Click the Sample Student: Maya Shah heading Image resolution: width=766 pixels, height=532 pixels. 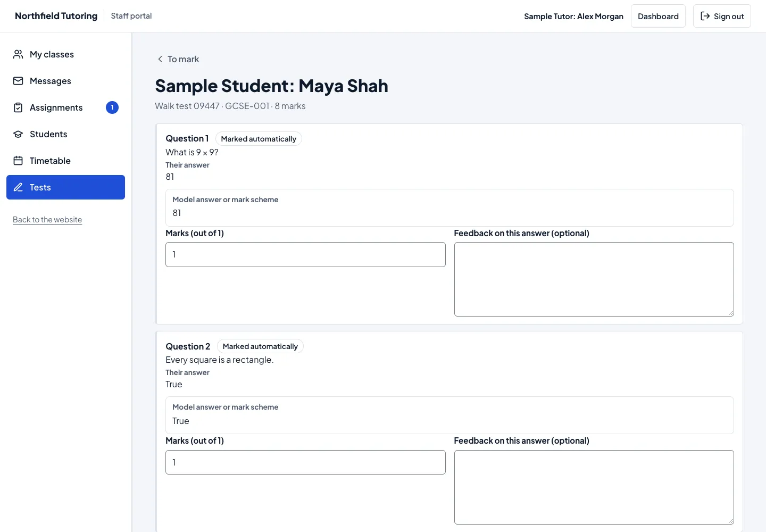tap(271, 86)
